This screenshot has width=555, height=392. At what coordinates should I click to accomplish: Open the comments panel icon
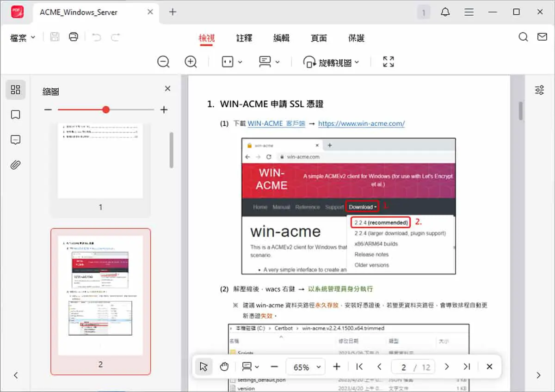pyautogui.click(x=15, y=140)
